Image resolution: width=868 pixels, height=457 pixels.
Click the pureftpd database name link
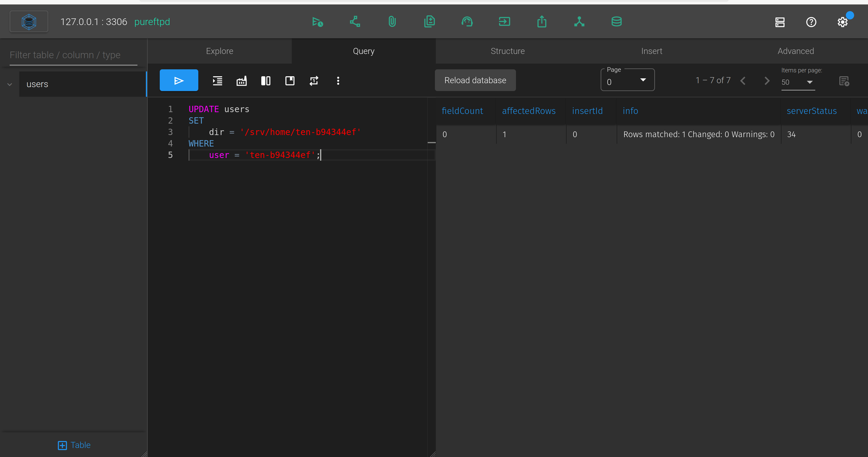pyautogui.click(x=152, y=22)
